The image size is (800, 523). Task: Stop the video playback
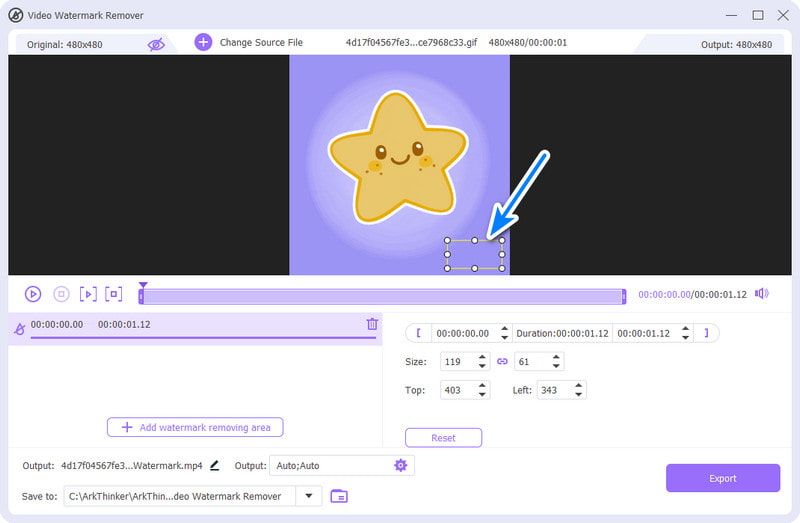[61, 294]
